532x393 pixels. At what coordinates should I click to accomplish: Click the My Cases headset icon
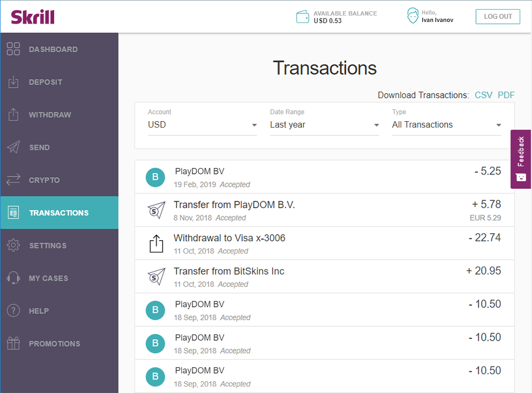[x=13, y=278]
